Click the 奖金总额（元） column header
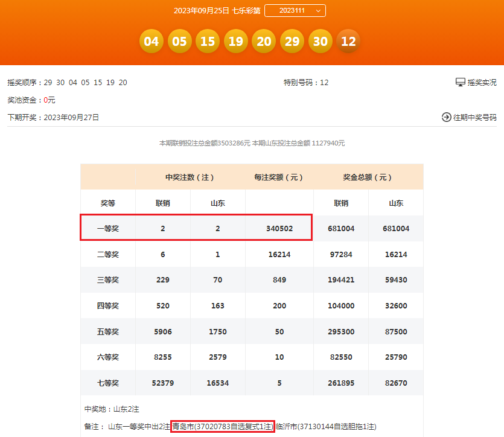 click(368, 177)
